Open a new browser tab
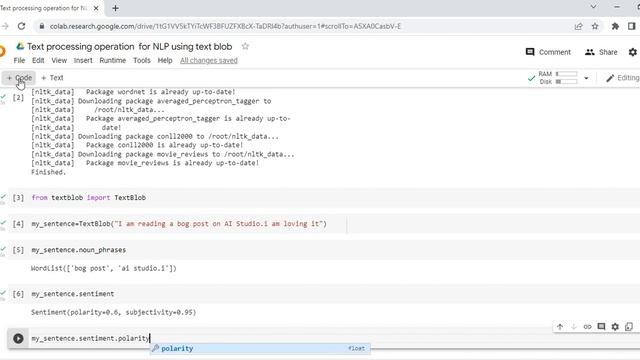Image resolution: width=640 pixels, height=360 pixels. 115,8
